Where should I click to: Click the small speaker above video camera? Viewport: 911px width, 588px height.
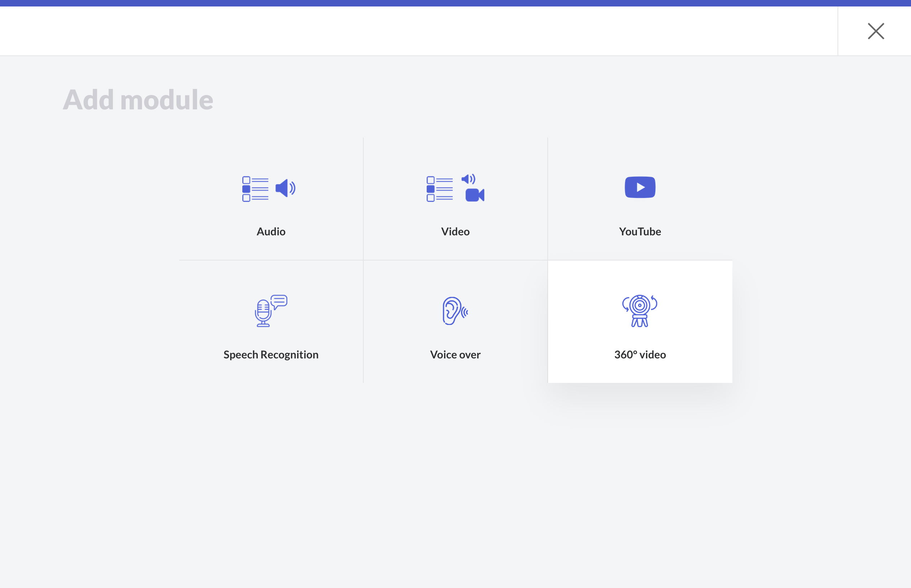pos(468,179)
